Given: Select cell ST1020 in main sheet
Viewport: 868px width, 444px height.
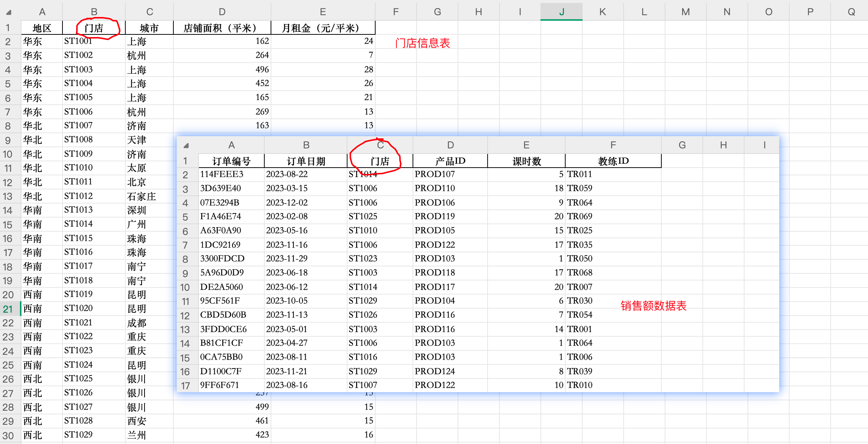Looking at the screenshot, I should pyautogui.click(x=78, y=308).
